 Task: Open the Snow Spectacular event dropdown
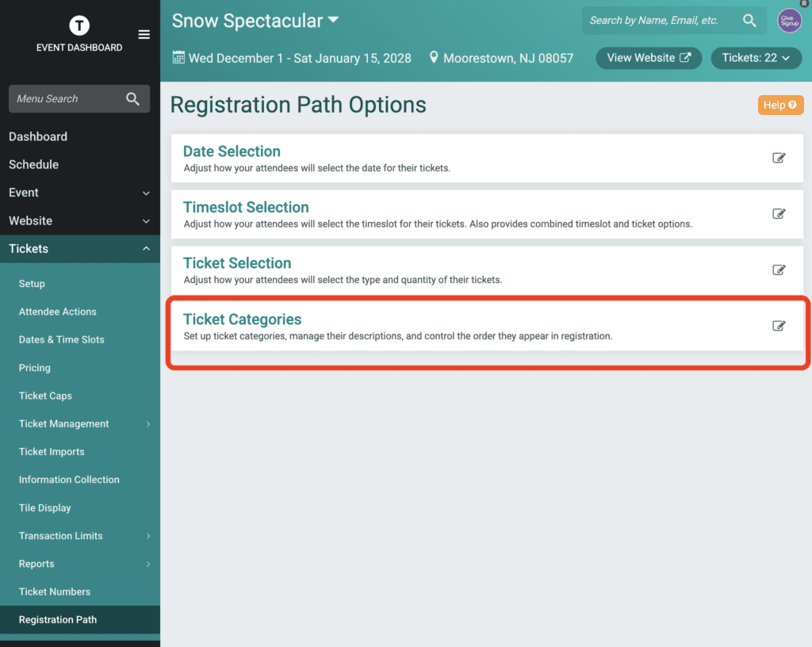click(255, 21)
